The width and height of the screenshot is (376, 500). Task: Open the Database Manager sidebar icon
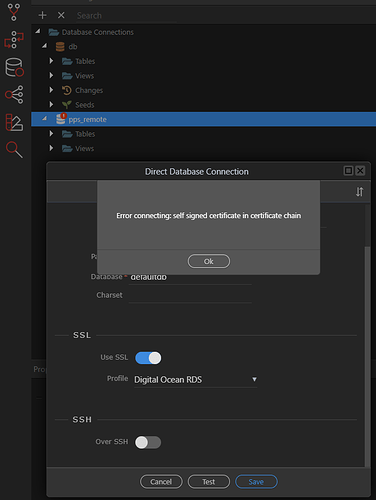[14, 67]
